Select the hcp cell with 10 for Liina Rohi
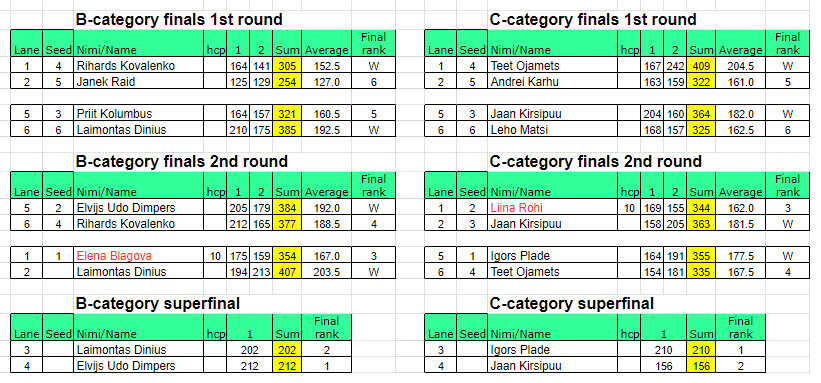Screen dimensions: 821x383 (x=630, y=208)
